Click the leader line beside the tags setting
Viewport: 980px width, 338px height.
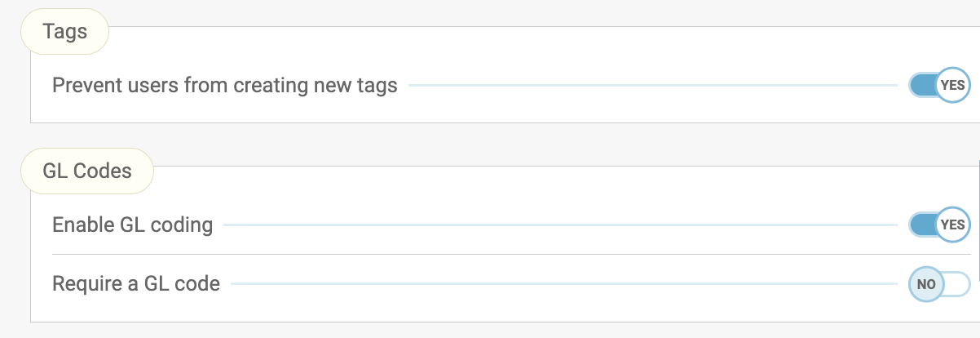point(652,85)
